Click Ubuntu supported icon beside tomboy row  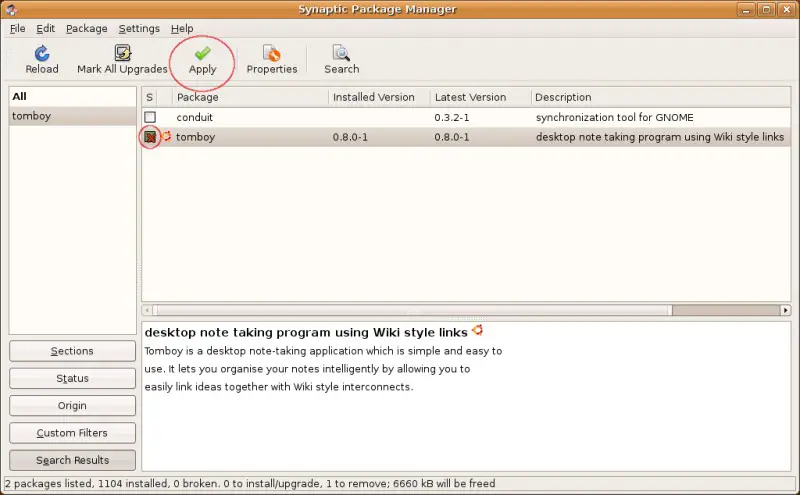(166, 136)
